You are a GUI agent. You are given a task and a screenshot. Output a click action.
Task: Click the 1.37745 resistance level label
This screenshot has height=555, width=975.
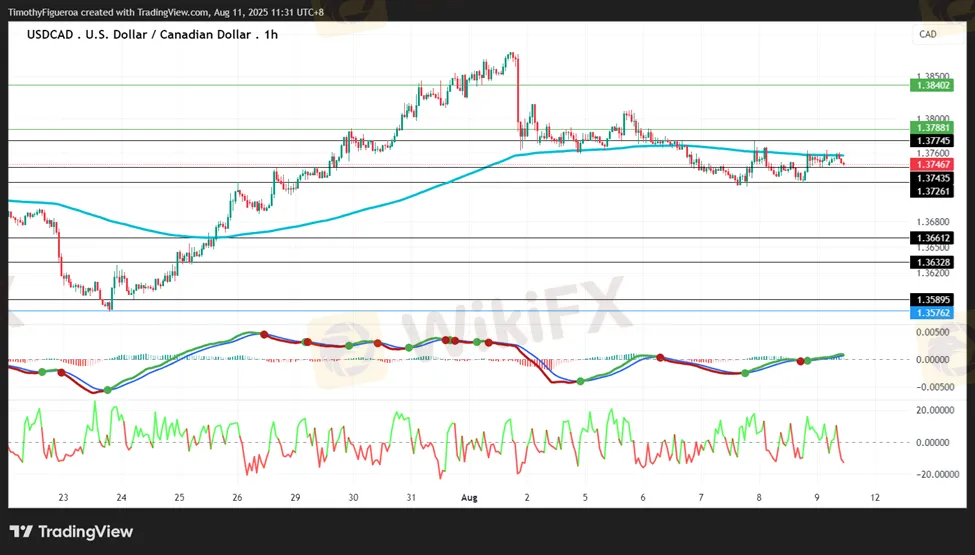pyautogui.click(x=931, y=141)
